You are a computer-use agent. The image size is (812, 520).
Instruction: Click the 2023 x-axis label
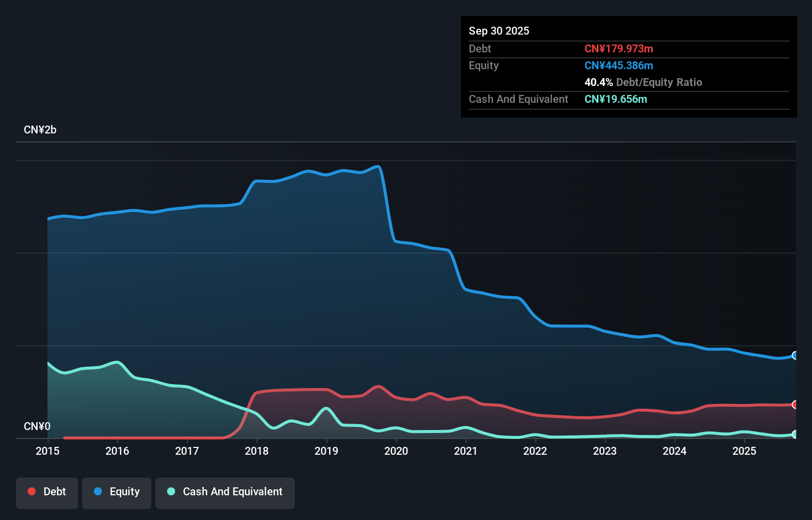pos(605,451)
